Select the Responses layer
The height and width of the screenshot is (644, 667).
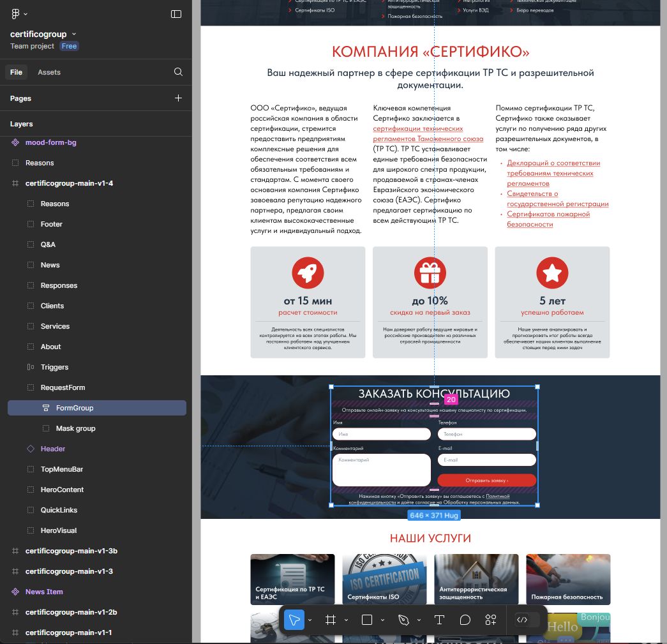click(59, 285)
